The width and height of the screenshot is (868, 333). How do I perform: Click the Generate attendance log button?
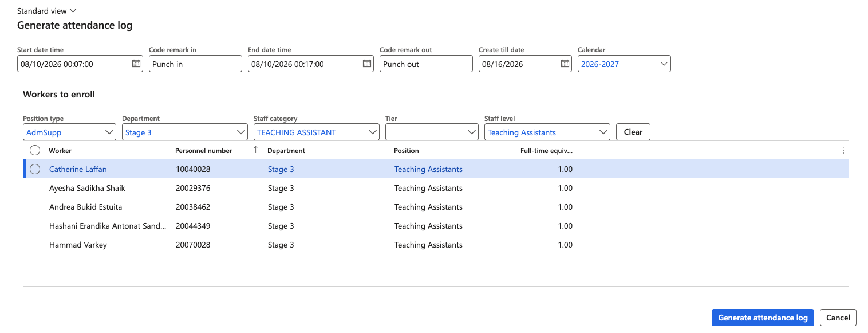click(763, 318)
